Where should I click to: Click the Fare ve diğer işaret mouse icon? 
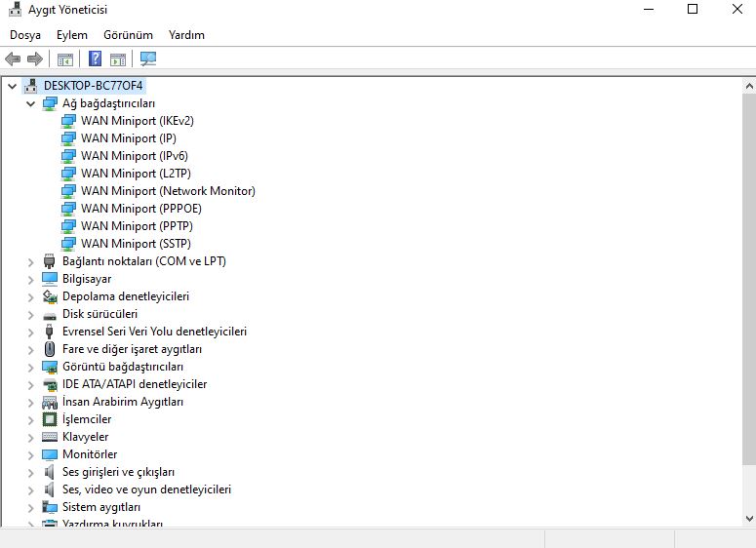click(49, 349)
